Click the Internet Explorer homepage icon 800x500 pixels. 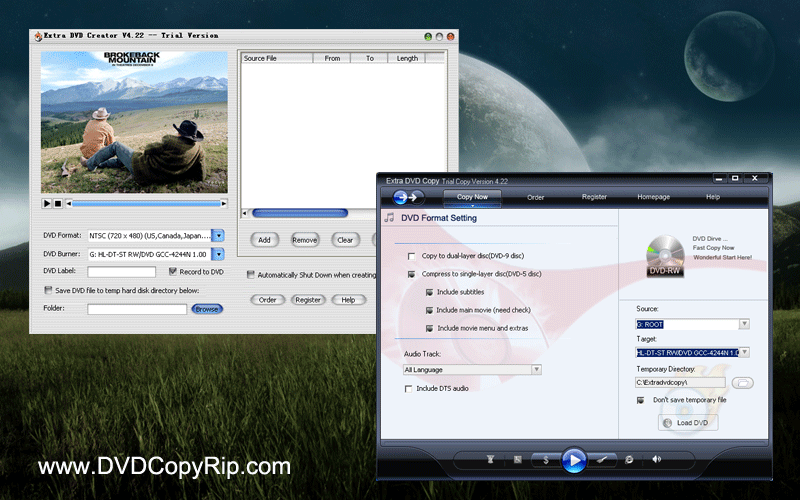(x=629, y=460)
